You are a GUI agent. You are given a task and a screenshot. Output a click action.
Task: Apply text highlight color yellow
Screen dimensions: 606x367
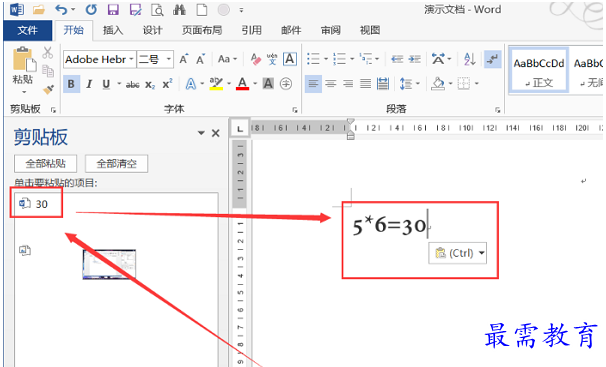tap(216, 83)
